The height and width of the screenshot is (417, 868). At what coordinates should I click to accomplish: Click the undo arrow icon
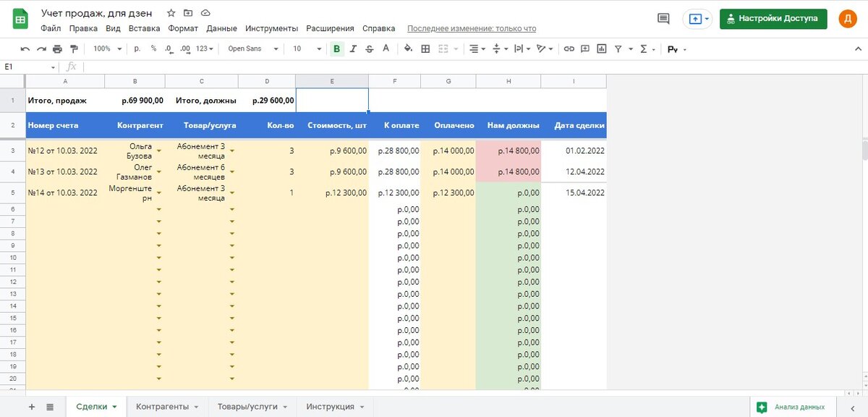pyautogui.click(x=25, y=49)
